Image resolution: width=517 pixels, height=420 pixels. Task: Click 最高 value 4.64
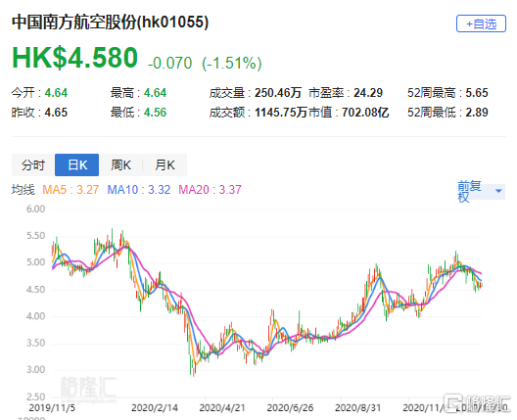(x=155, y=93)
